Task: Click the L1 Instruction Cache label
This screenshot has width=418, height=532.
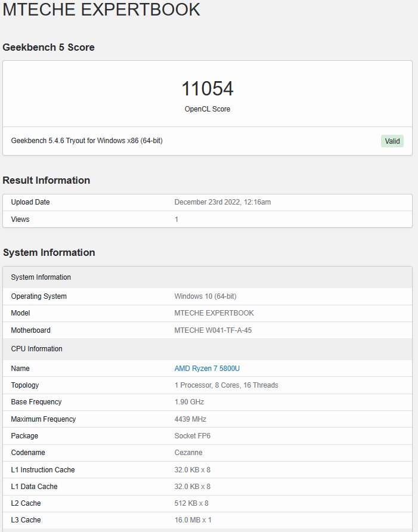Action: point(43,470)
